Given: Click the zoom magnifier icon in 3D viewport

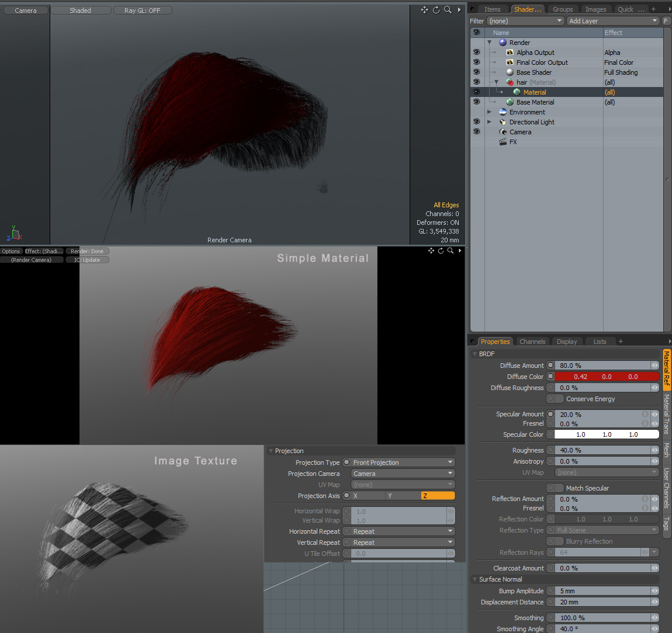Looking at the screenshot, I should tap(448, 10).
